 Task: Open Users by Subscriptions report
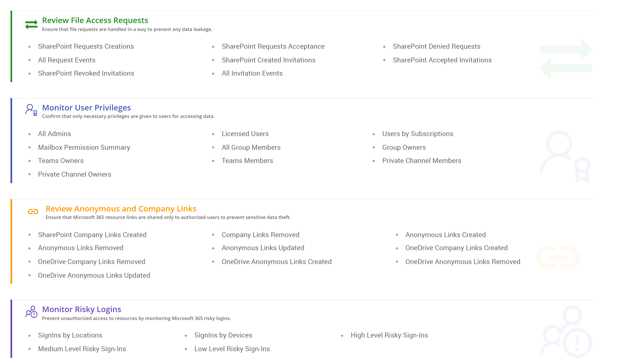point(418,134)
